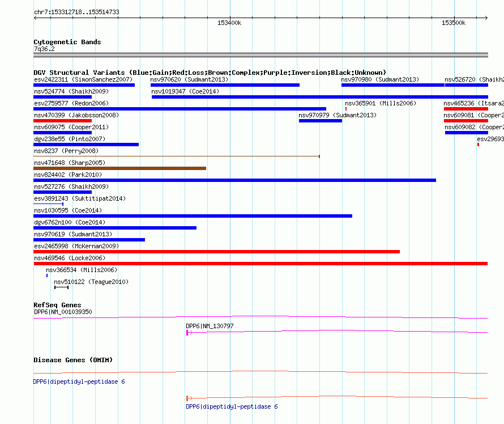The height and width of the screenshot is (424, 504).
Task: Click the chr7:153312718..153514733 coordinates text
Action: [76, 12]
